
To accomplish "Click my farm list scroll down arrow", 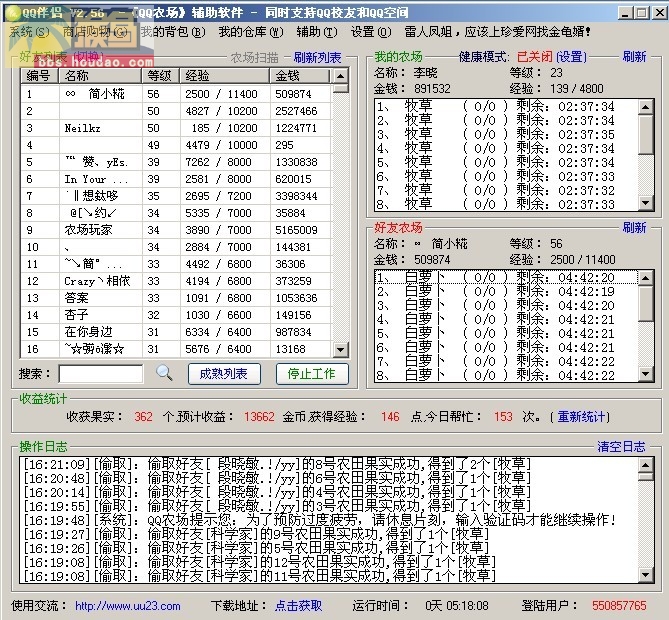I will point(646,203).
